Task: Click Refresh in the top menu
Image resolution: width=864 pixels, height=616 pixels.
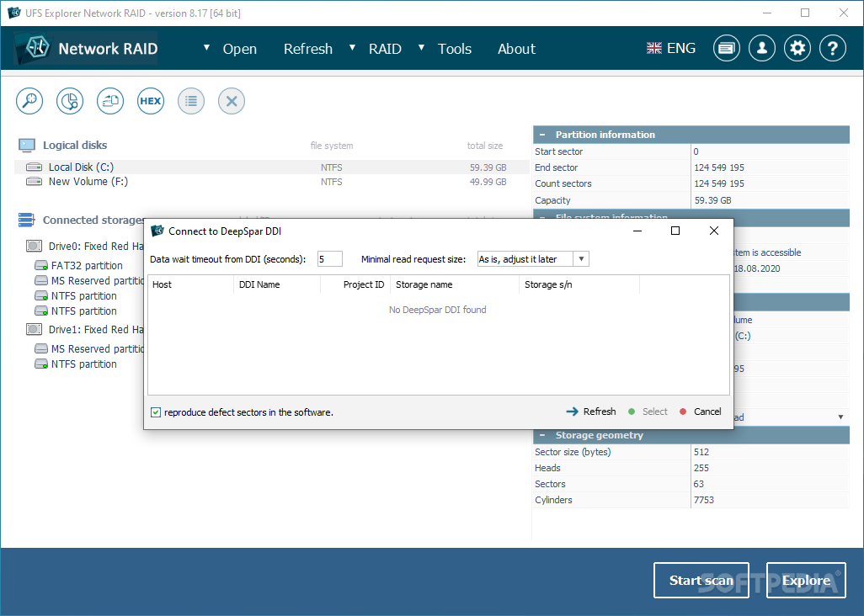Action: [x=308, y=49]
